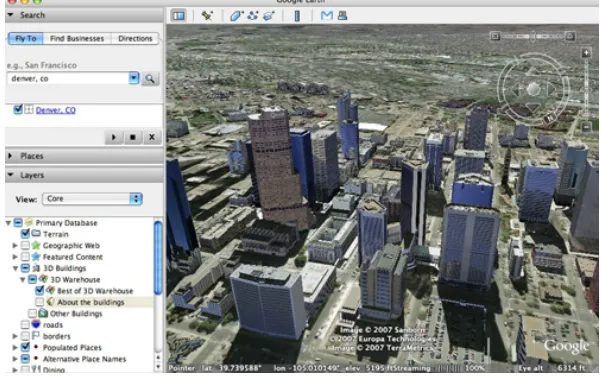Toggle the 3D Buildings checkbox
Image resolution: width=601 pixels, height=376 pixels.
[x=25, y=268]
